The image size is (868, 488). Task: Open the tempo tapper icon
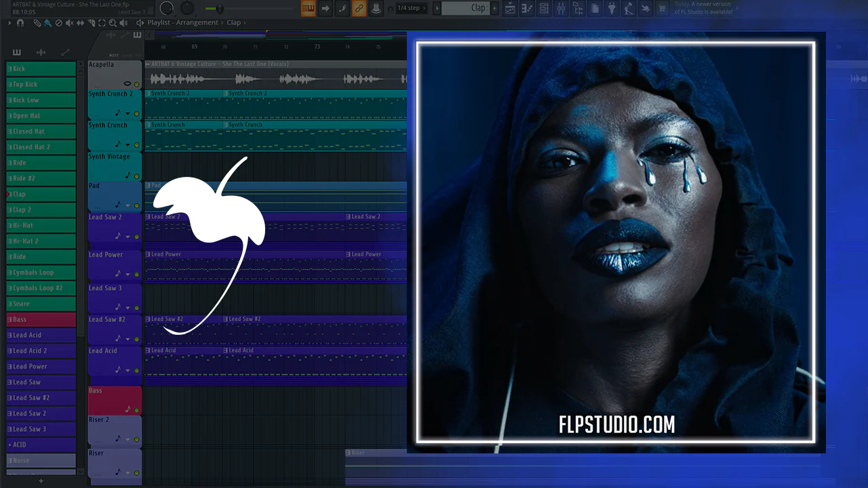click(x=629, y=8)
